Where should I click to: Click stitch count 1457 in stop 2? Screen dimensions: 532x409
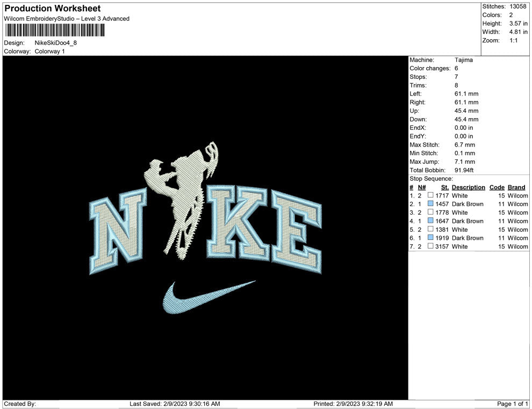[442, 204]
